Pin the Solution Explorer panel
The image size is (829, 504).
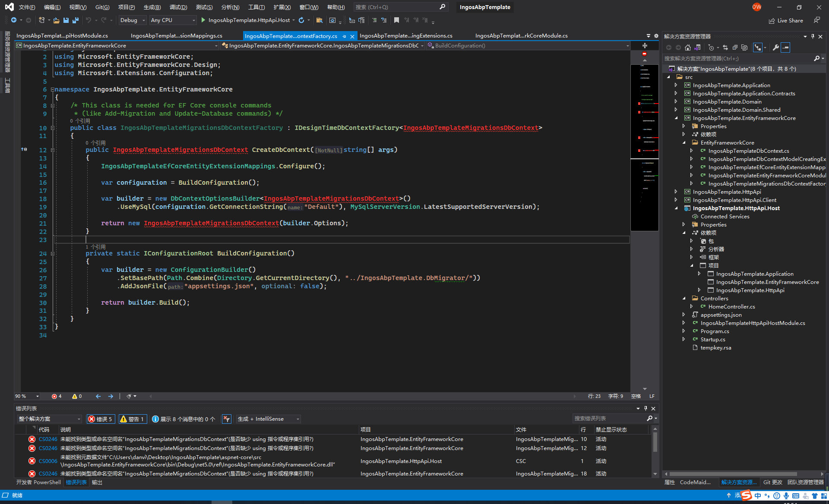(x=813, y=36)
